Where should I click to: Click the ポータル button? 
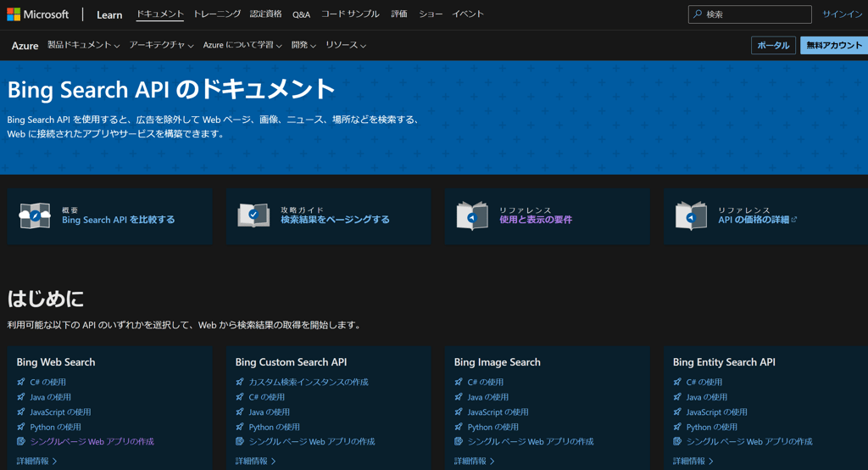click(773, 46)
